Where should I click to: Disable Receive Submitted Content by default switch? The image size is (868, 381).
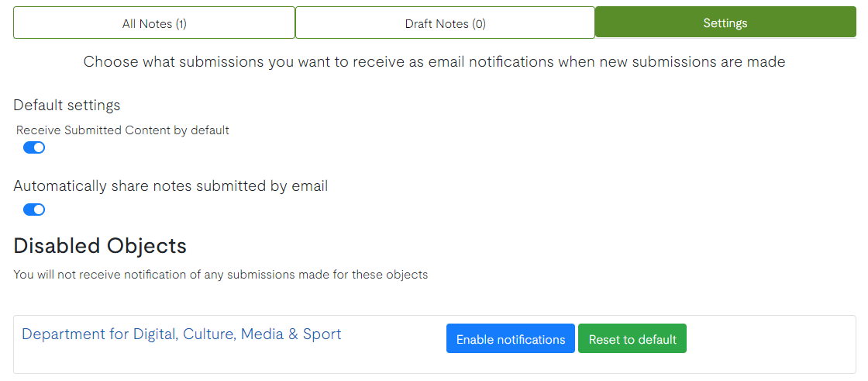(x=34, y=147)
